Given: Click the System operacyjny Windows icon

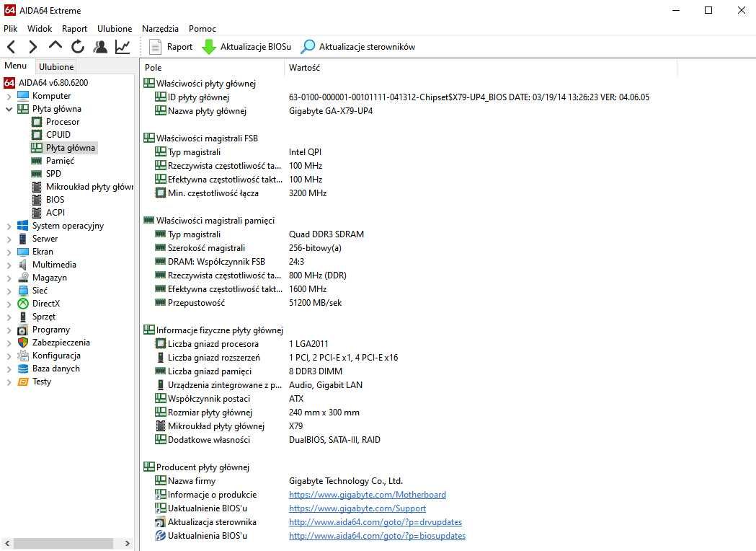Looking at the screenshot, I should 22,225.
